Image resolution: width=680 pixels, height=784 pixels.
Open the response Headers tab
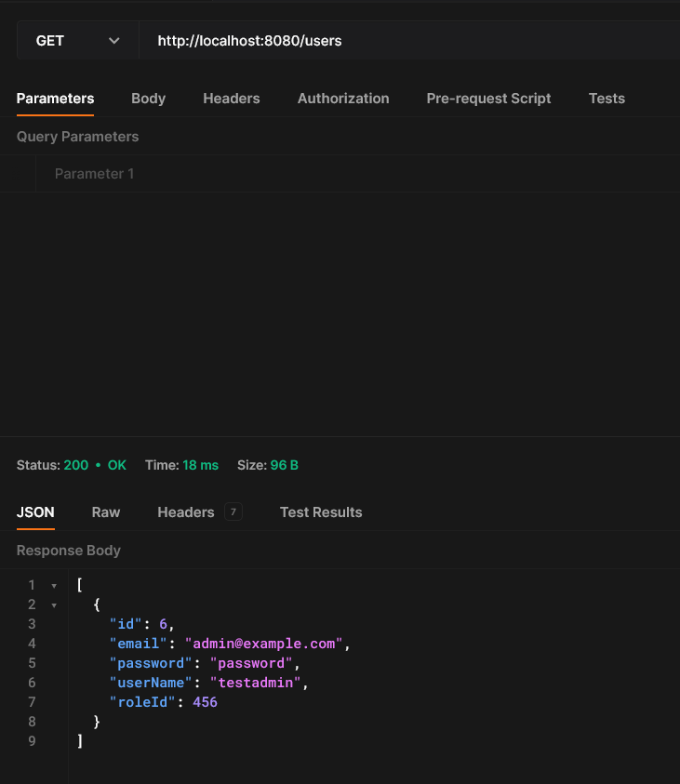[x=185, y=512]
